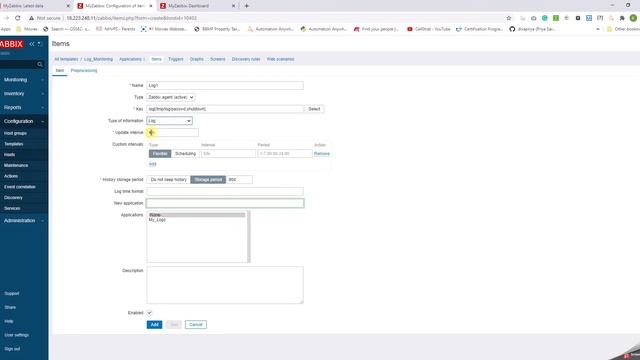Open the green square extension icon
Viewport: 640px width, 360px height.
pyautogui.click(x=556, y=18)
